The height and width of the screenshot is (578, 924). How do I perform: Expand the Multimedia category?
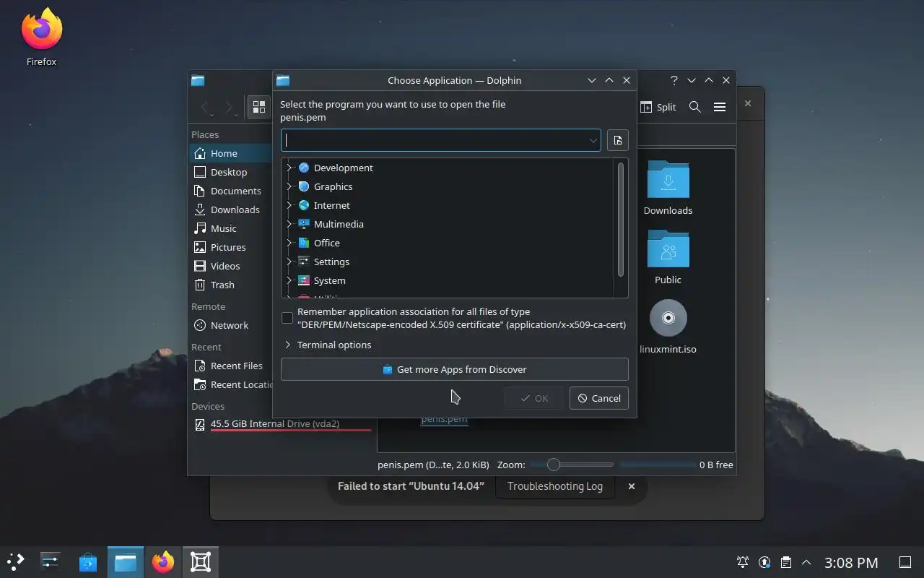coord(289,224)
